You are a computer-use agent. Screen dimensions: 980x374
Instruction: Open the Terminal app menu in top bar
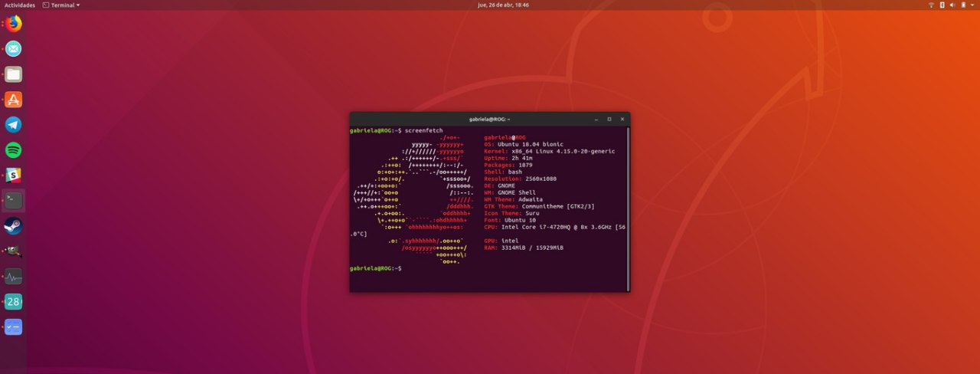(61, 5)
